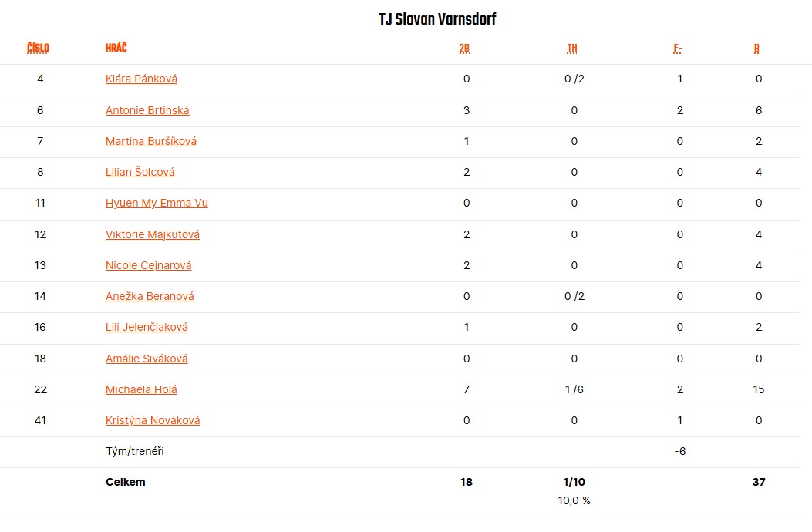Click the TH column header
812x532 pixels.
pyautogui.click(x=572, y=49)
